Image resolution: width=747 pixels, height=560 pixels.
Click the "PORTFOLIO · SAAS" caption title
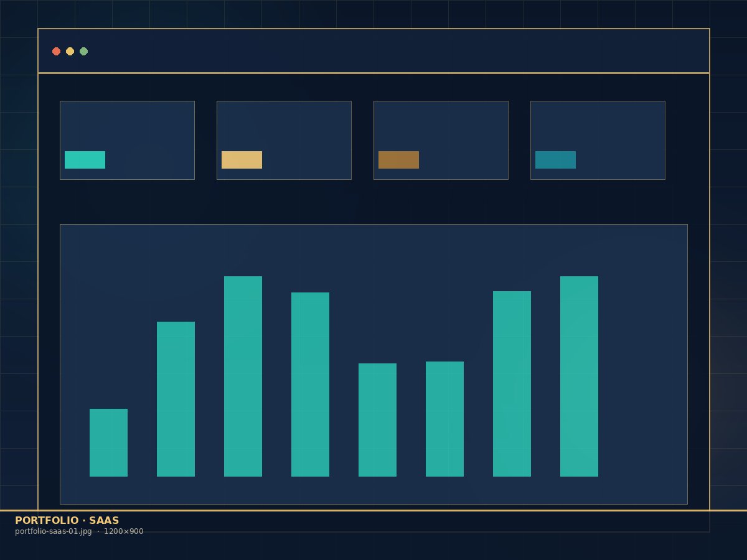[67, 521]
